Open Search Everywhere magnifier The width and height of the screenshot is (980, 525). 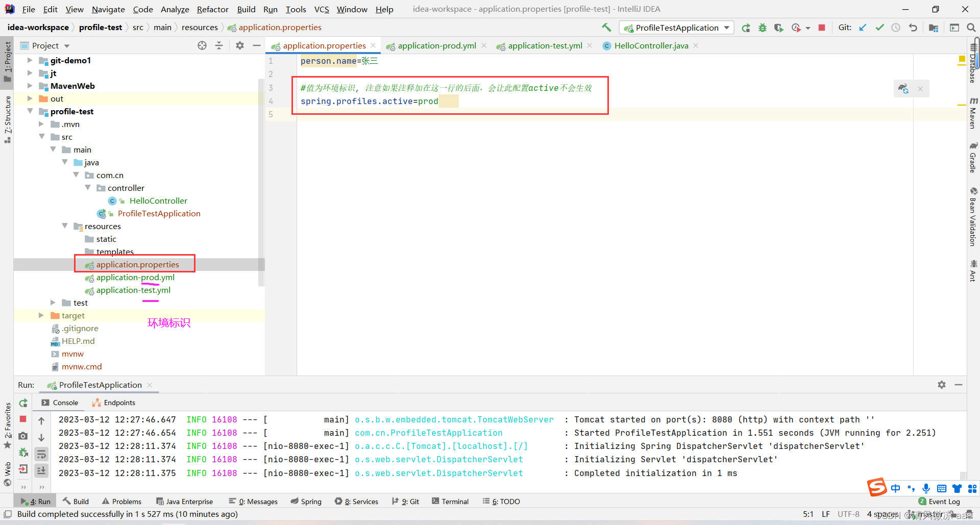(971, 28)
